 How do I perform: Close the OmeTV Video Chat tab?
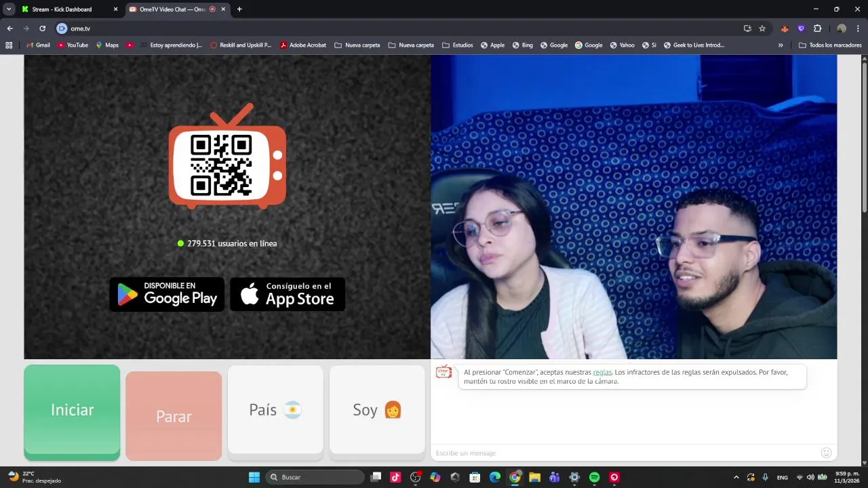pos(223,9)
